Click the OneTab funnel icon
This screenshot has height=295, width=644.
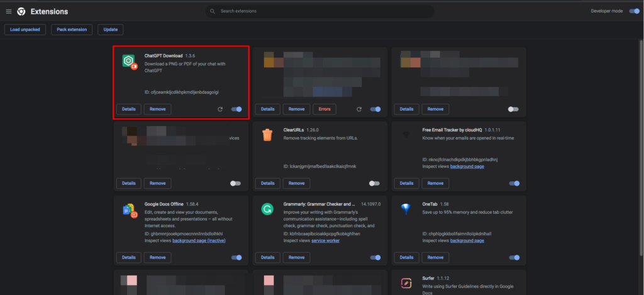(x=406, y=209)
